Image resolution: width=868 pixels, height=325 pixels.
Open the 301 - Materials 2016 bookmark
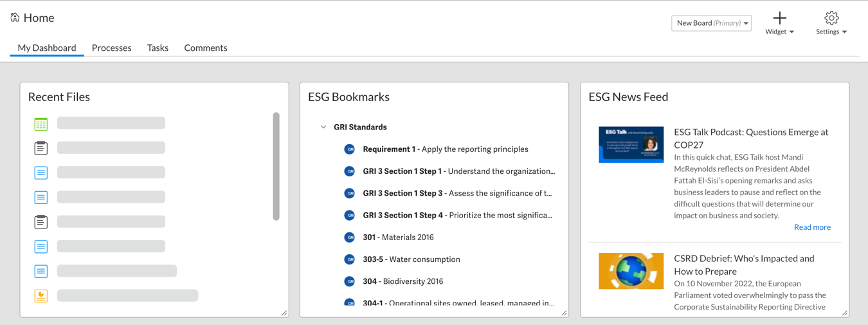(x=398, y=237)
